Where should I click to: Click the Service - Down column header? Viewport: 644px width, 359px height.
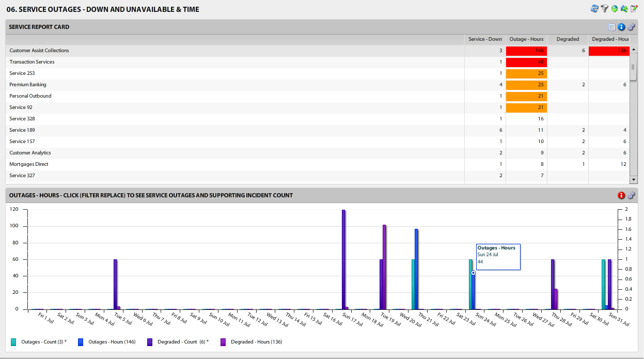485,39
